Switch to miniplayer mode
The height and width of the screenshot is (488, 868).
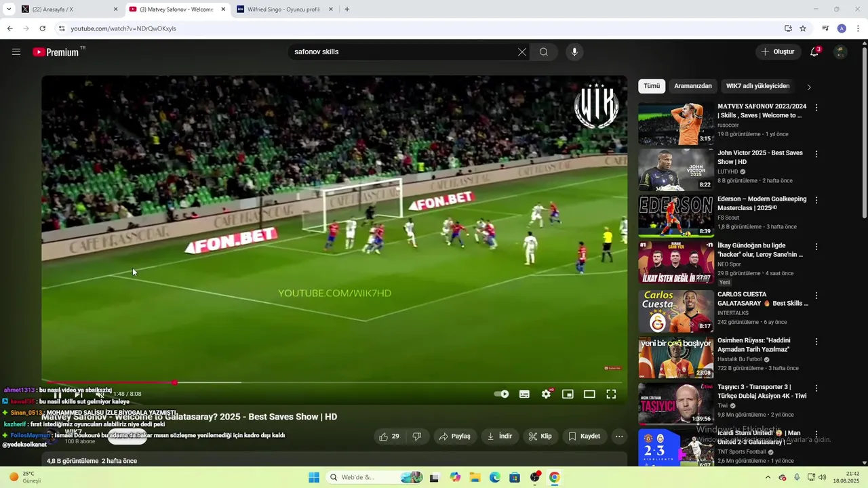568,394
